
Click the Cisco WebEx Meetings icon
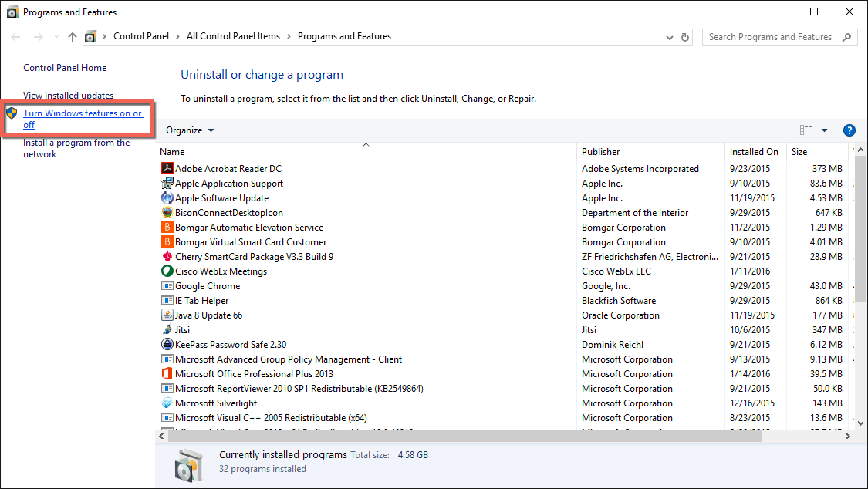(167, 271)
